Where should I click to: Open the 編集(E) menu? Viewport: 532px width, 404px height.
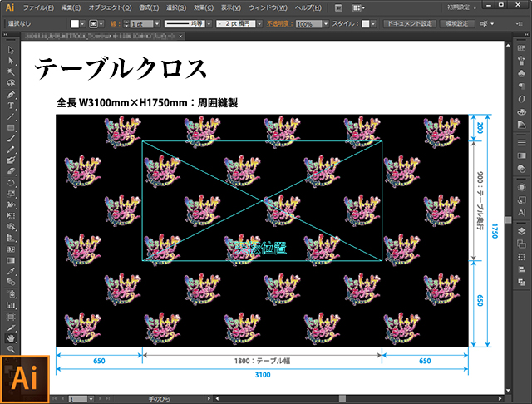point(71,7)
